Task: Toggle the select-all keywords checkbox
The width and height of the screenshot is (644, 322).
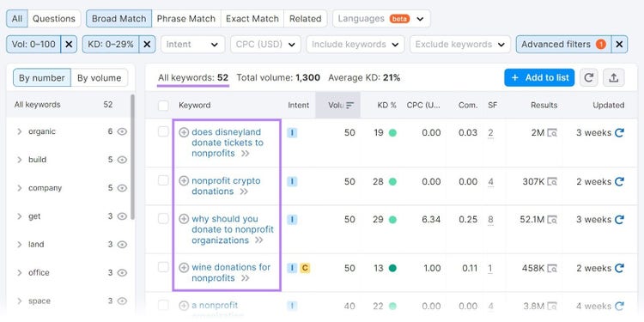Action: click(163, 106)
